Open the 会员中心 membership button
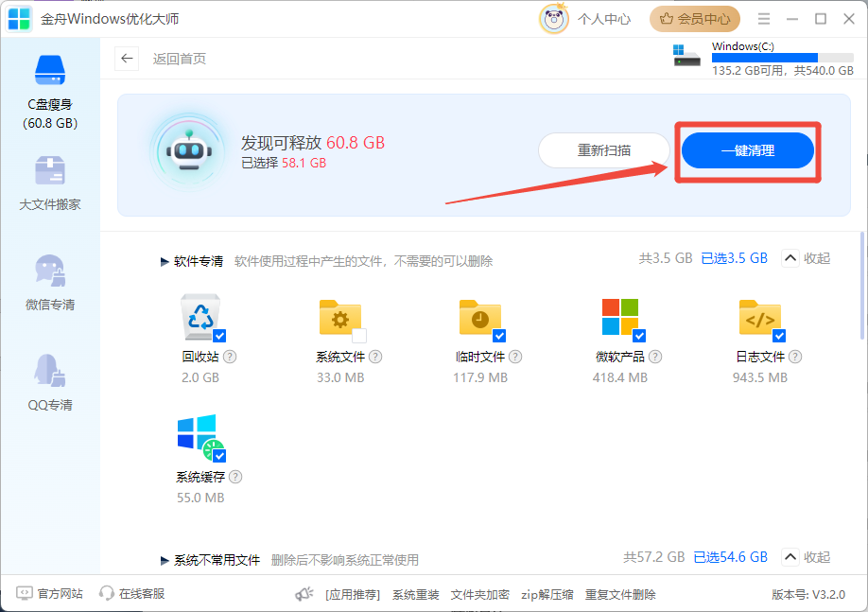This screenshot has width=868, height=612. point(695,19)
